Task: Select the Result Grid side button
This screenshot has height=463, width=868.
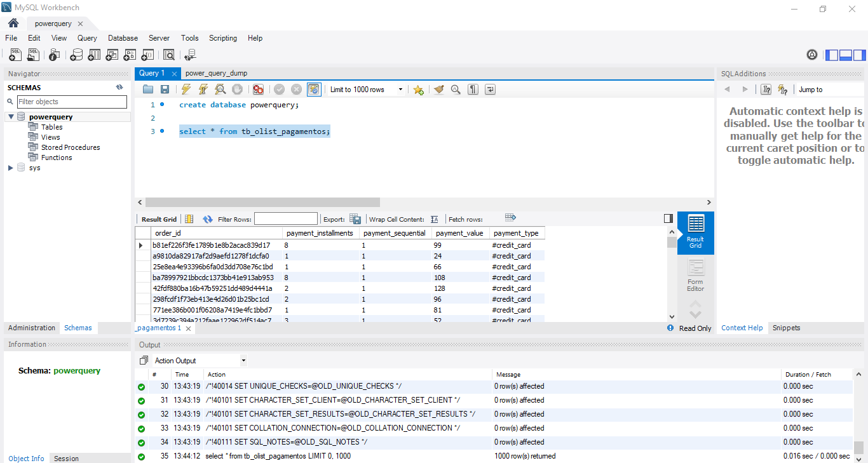Action: 695,232
